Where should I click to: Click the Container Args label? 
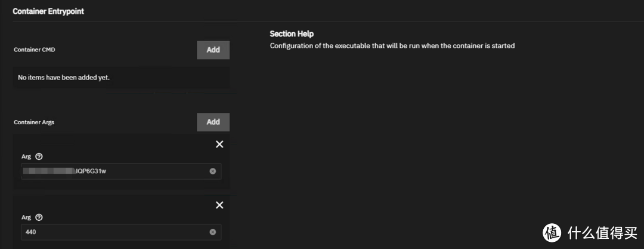(x=34, y=122)
